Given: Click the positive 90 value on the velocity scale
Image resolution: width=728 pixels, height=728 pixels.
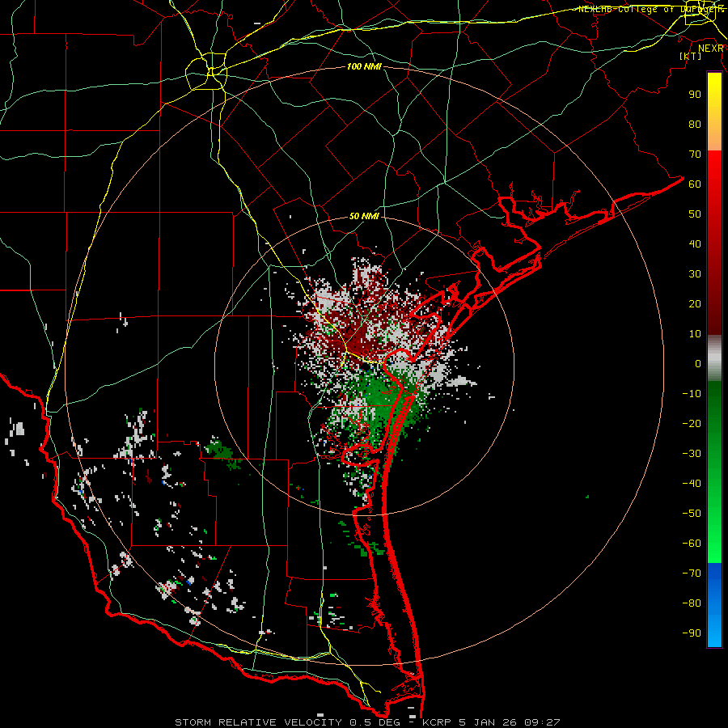Looking at the screenshot, I should pos(695,95).
